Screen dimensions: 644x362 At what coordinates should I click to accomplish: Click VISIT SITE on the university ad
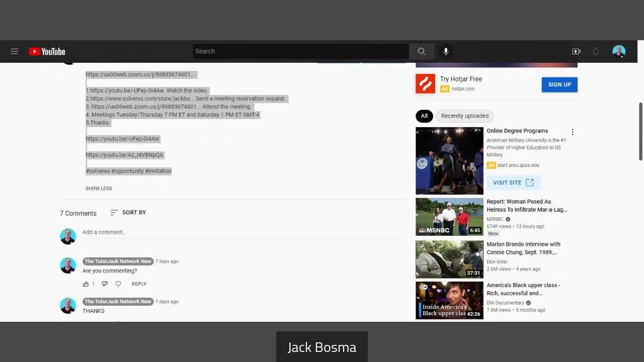513,183
